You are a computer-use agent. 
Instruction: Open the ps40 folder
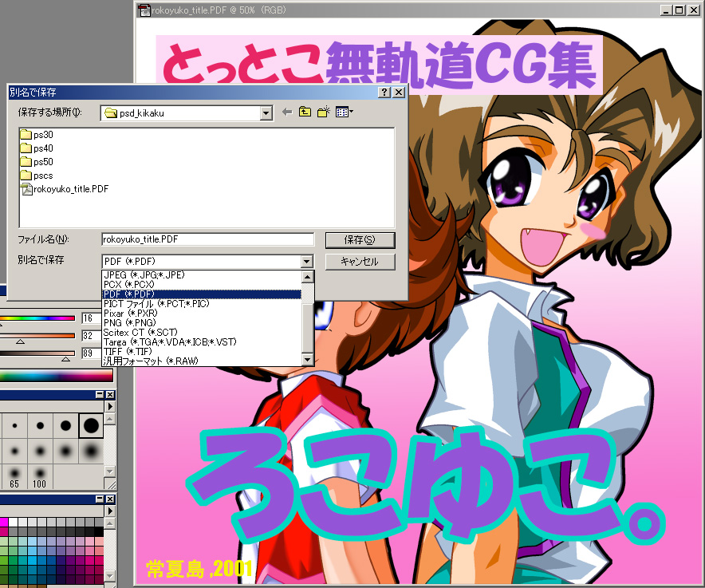click(x=37, y=148)
